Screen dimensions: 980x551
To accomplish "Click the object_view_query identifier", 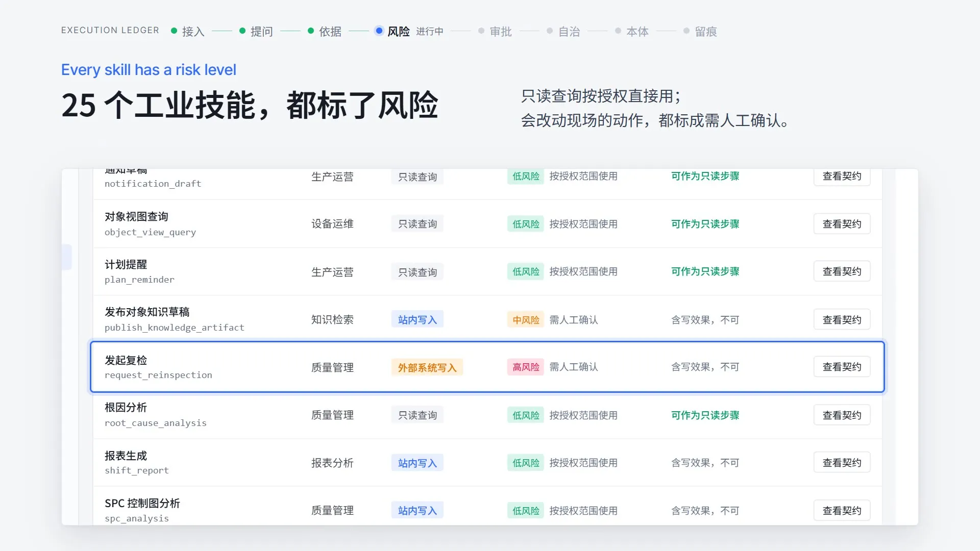I will click(150, 232).
